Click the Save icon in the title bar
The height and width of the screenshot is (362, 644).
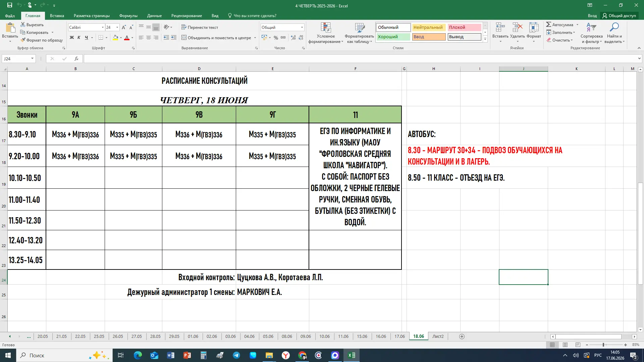[10, 5]
